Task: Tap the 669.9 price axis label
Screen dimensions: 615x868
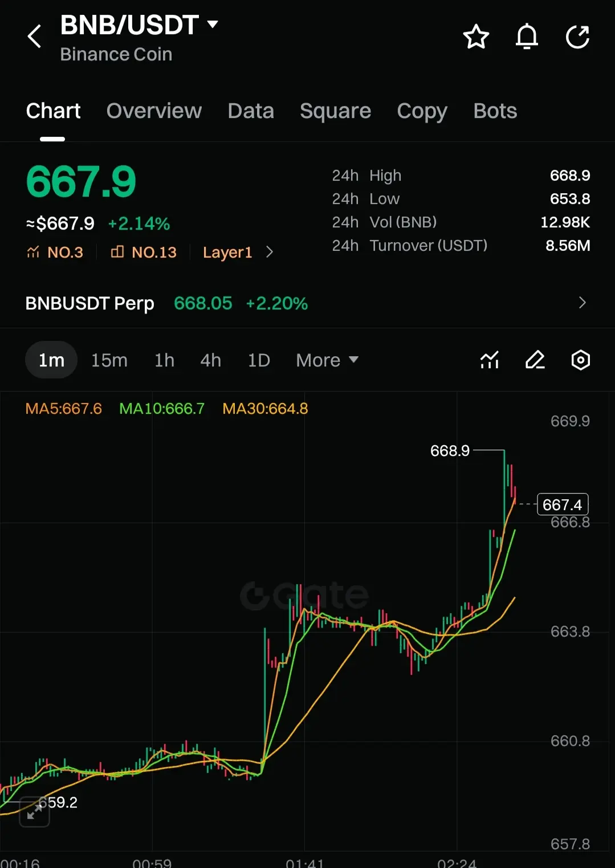Action: [x=570, y=421]
